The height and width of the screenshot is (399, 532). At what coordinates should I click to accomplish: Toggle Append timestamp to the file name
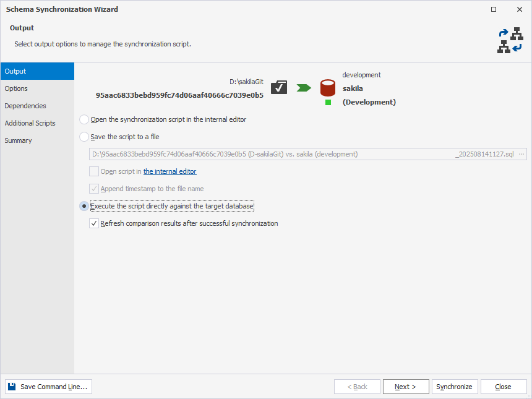[93, 189]
